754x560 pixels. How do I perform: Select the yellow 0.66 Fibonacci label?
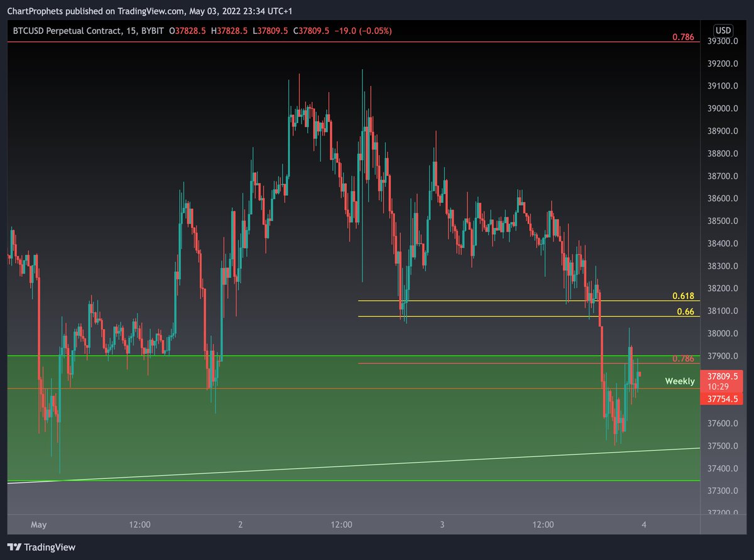686,311
